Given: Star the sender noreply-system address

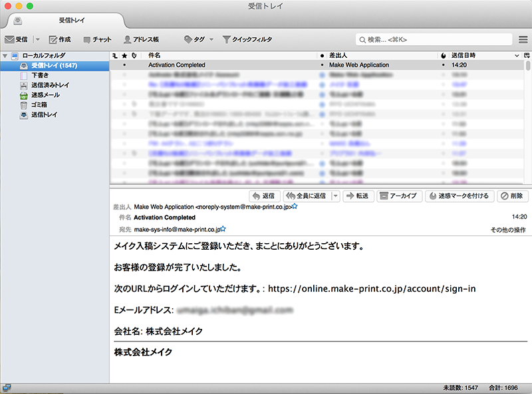Looking at the screenshot, I should [295, 206].
